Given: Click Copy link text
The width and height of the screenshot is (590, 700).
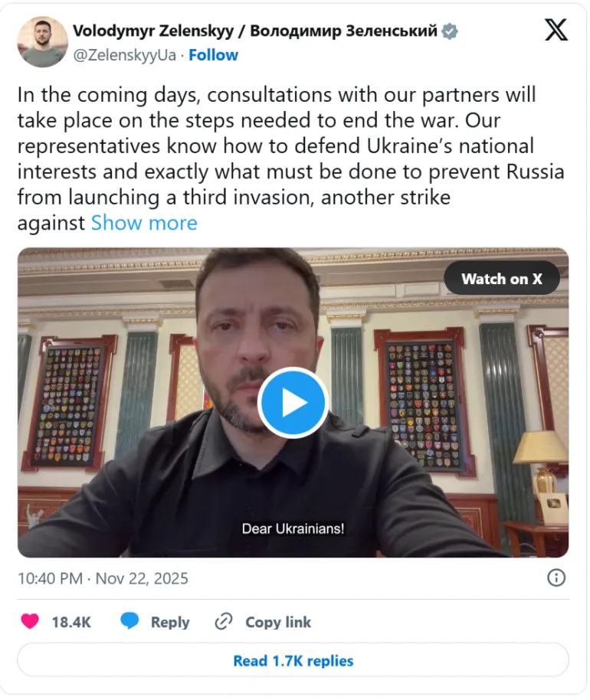Looking at the screenshot, I should pyautogui.click(x=278, y=622).
